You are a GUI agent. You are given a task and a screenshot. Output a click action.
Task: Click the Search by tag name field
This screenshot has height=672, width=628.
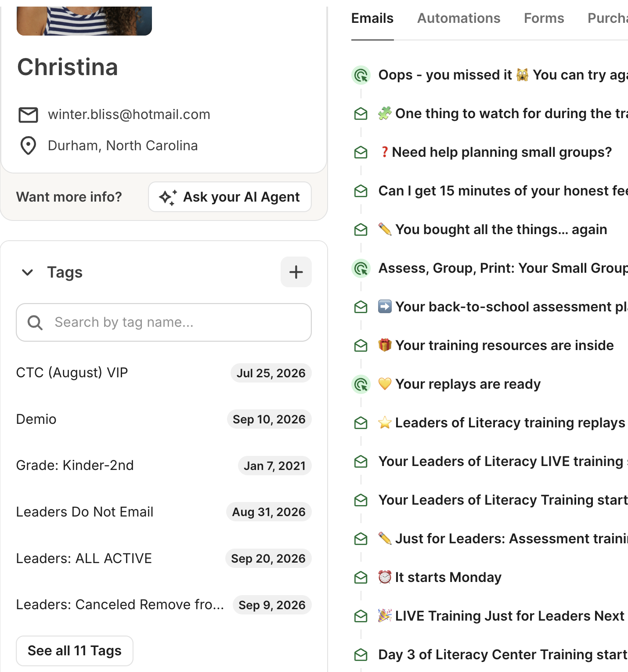pyautogui.click(x=164, y=322)
